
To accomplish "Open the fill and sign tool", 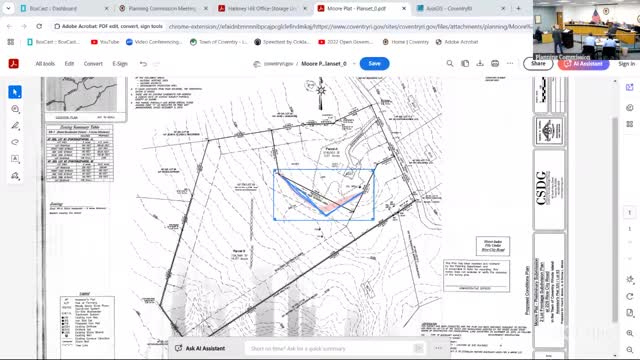I will [15, 176].
